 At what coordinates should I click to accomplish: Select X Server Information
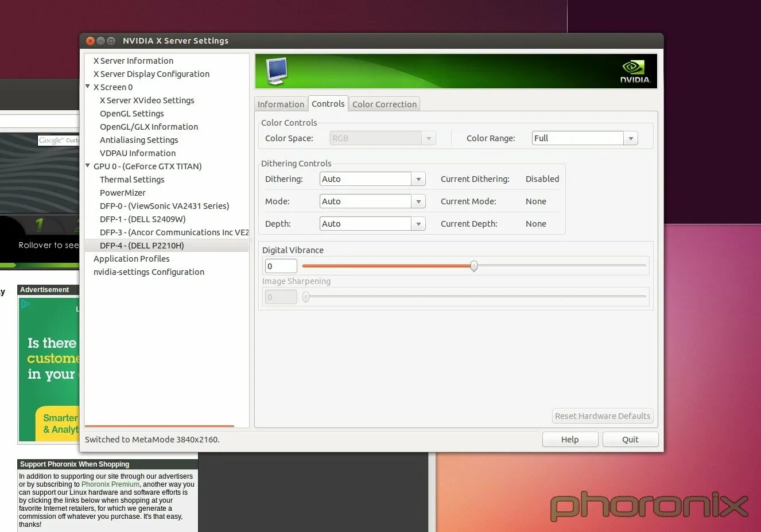133,61
